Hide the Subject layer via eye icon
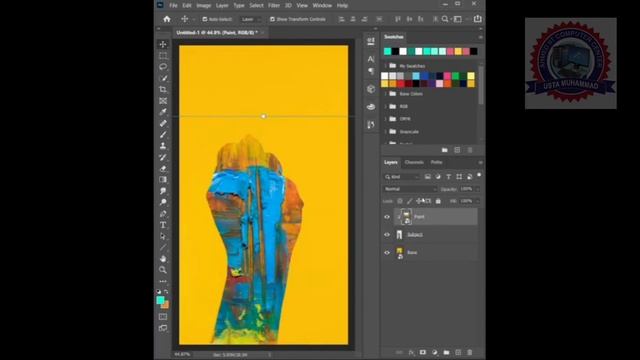 click(x=387, y=235)
